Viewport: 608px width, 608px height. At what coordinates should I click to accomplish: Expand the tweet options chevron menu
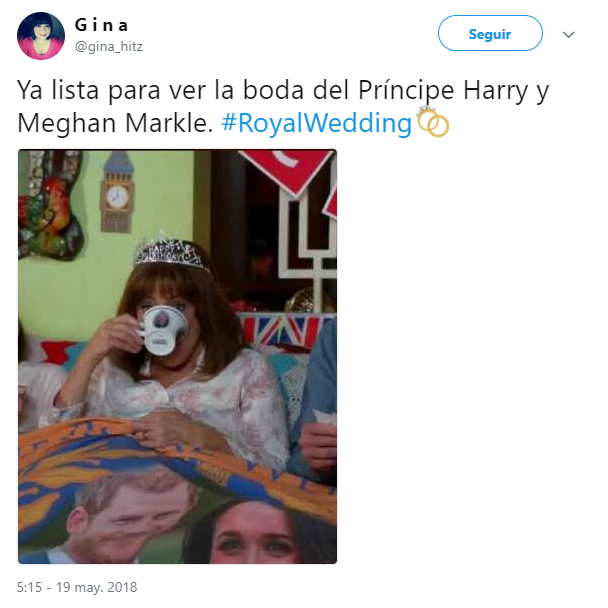click(569, 34)
